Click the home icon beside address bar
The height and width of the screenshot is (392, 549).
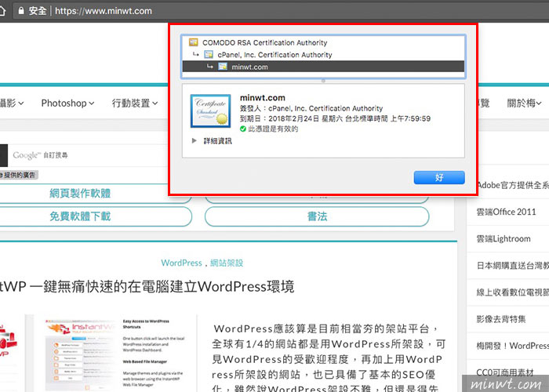pos(2,11)
